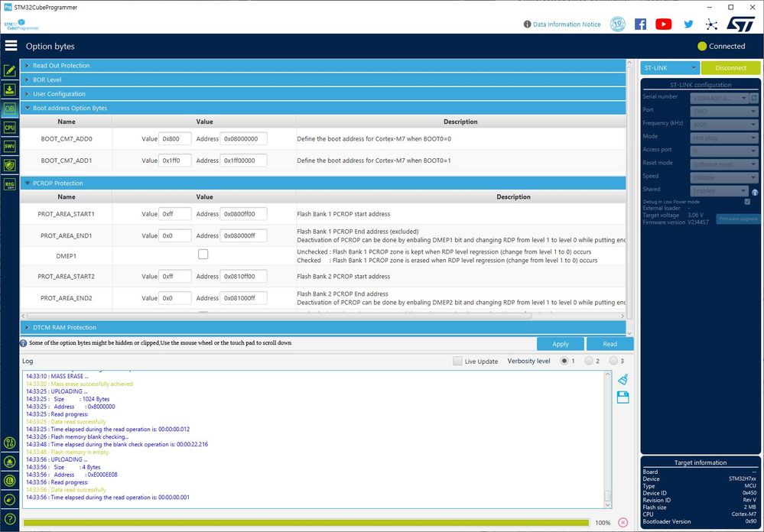Clear the log with broom icon
The image size is (764, 532).
coord(623,380)
